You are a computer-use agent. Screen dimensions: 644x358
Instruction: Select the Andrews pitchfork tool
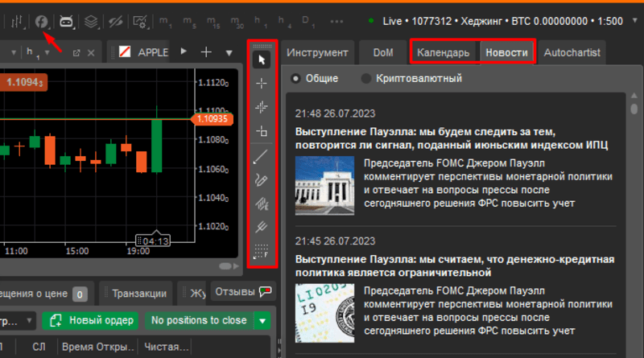pos(261,227)
